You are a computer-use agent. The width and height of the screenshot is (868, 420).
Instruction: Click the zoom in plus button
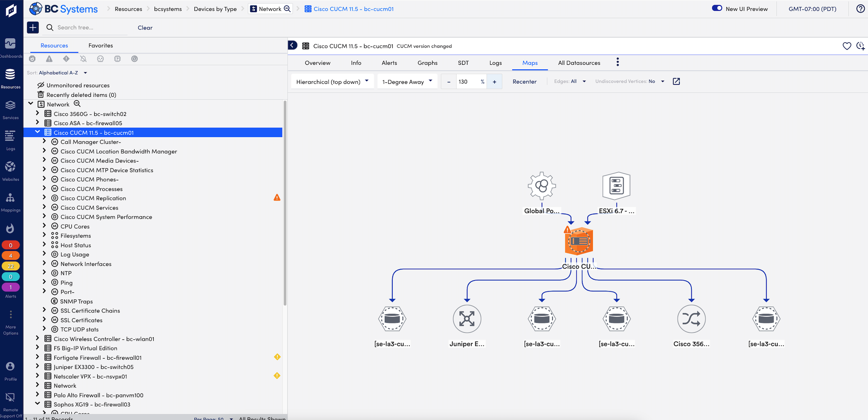click(x=494, y=82)
